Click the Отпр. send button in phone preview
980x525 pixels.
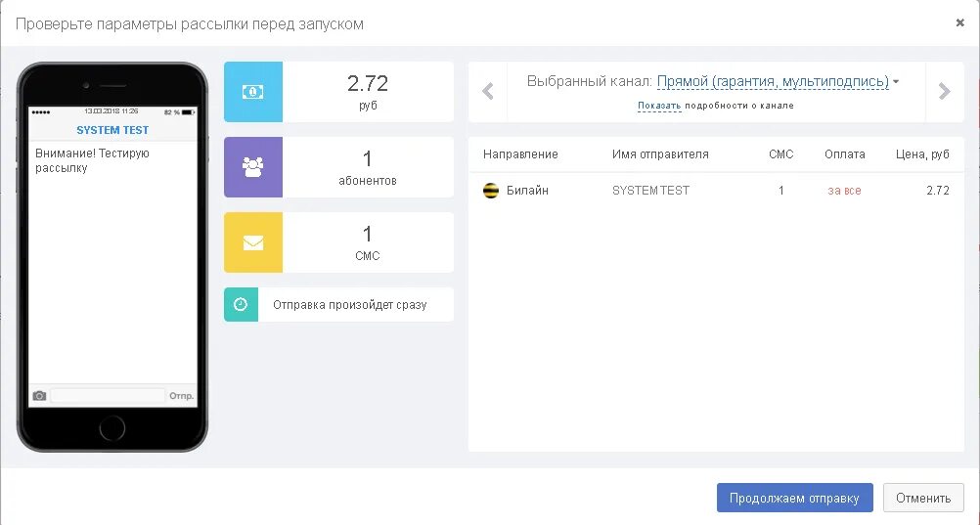pos(181,396)
